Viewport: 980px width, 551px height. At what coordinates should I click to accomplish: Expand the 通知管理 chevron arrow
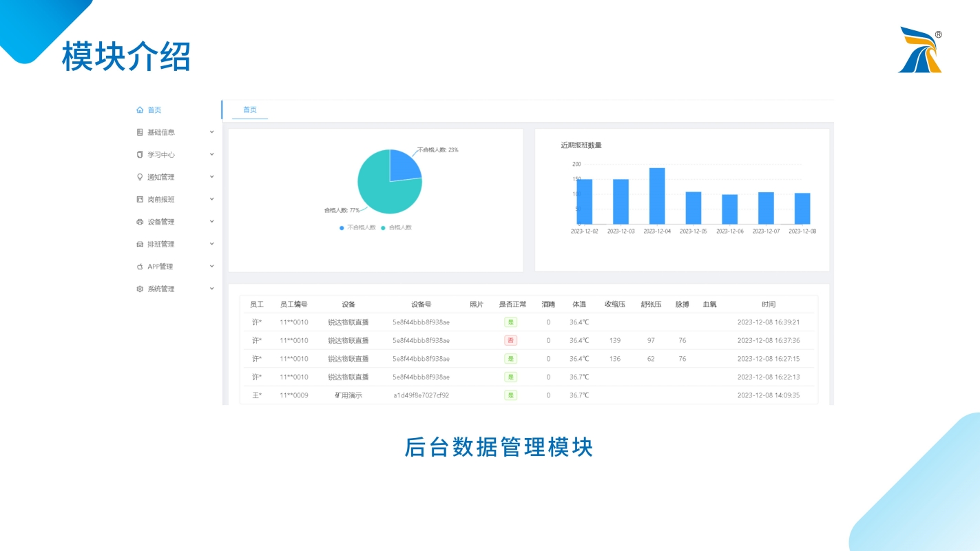(x=211, y=177)
